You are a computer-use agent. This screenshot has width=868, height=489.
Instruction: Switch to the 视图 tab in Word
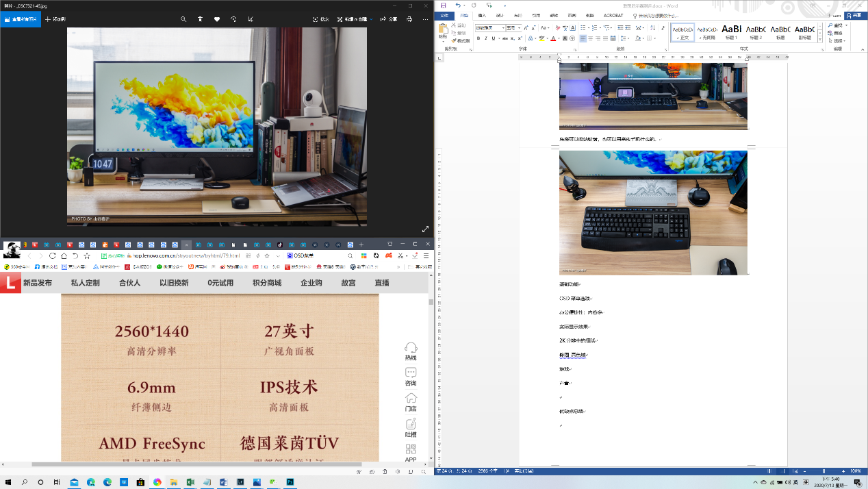pyautogui.click(x=590, y=15)
